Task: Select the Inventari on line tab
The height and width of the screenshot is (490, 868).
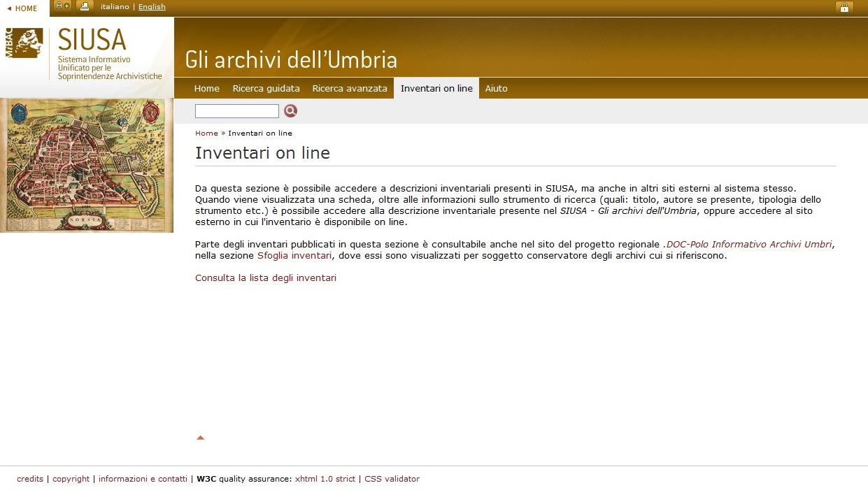Action: pos(436,89)
